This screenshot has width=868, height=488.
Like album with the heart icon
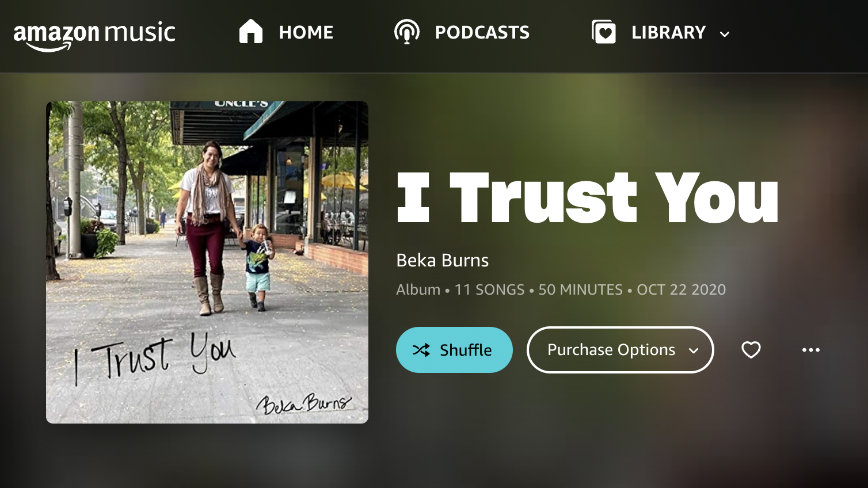coord(751,350)
